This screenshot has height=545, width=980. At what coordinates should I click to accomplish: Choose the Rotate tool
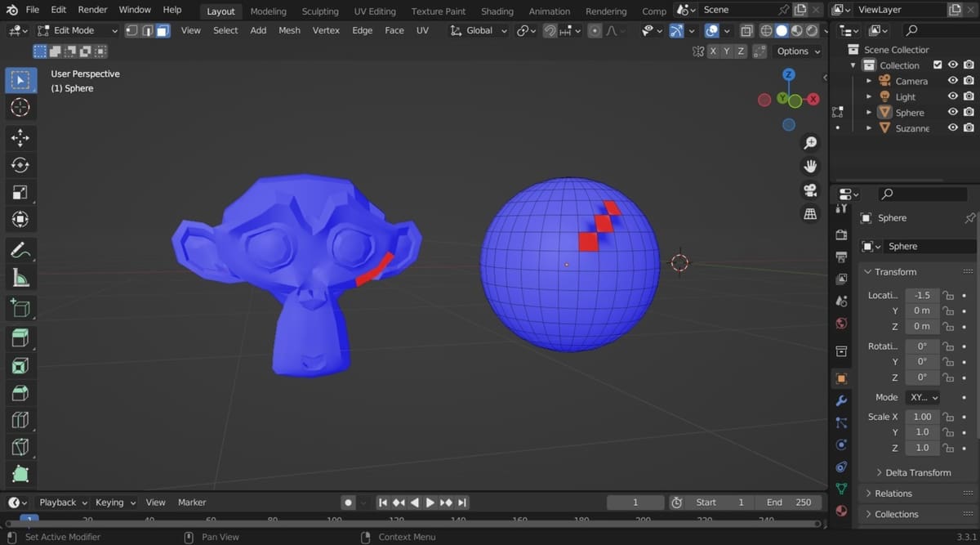[20, 165]
